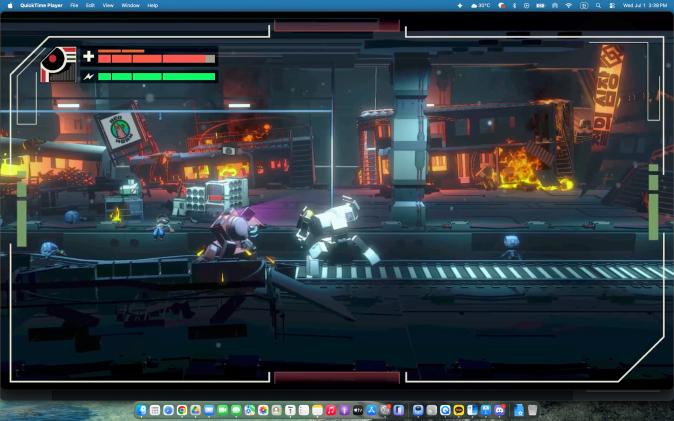Open Control Center in menu bar
674x421 pixels.
tap(612, 6)
